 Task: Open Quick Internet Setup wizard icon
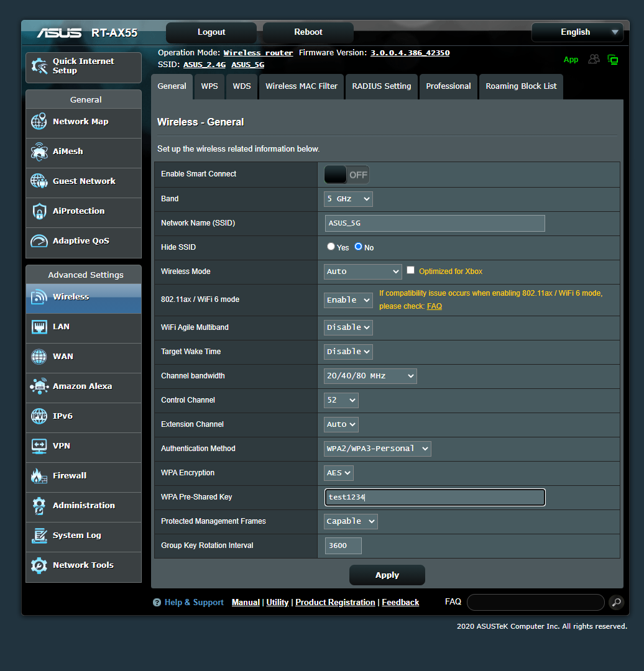click(x=39, y=66)
